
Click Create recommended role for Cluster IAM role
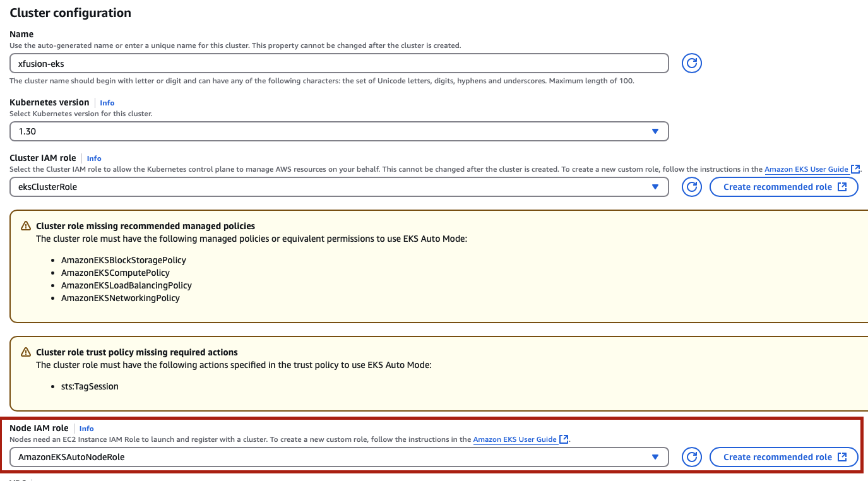pos(783,187)
